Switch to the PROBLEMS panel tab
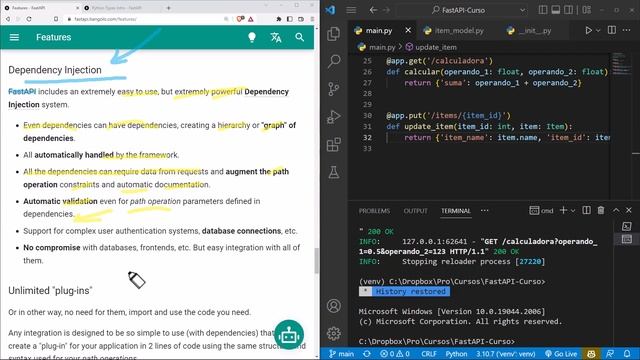The width and height of the screenshot is (640, 360). pos(374,211)
